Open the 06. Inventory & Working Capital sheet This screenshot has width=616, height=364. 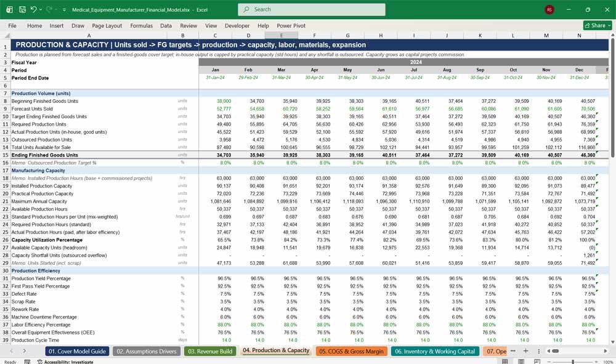point(435,352)
